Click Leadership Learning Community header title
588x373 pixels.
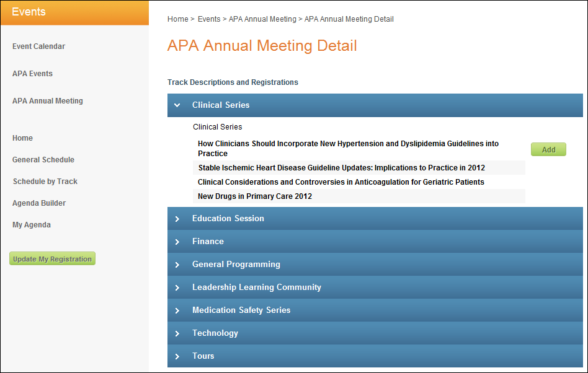coord(257,287)
